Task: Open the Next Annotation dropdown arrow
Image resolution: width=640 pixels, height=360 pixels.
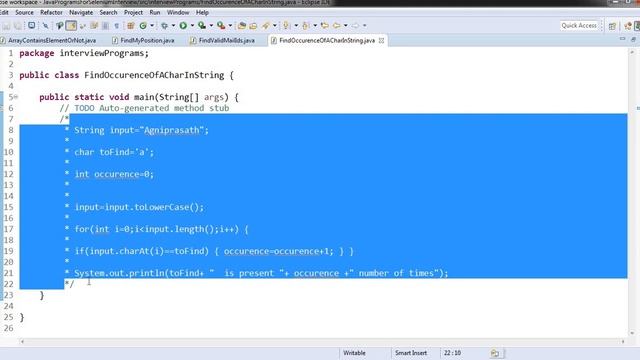Action: click(x=296, y=26)
